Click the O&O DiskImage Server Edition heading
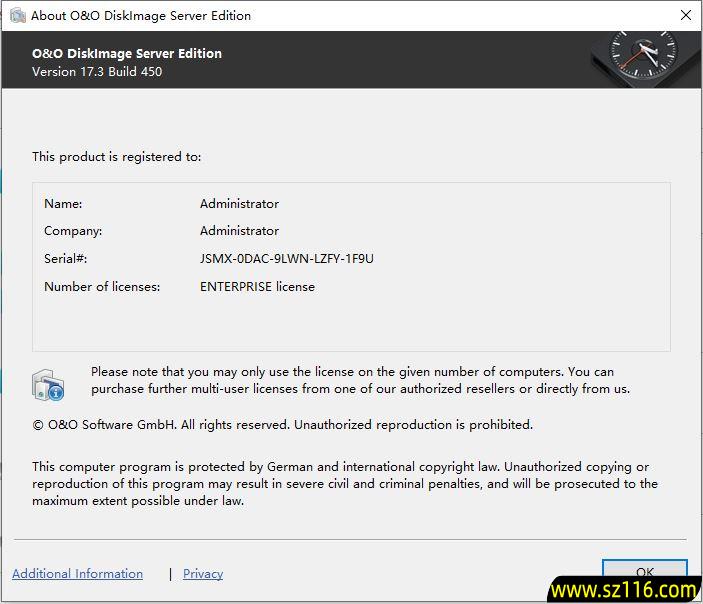 coord(127,53)
